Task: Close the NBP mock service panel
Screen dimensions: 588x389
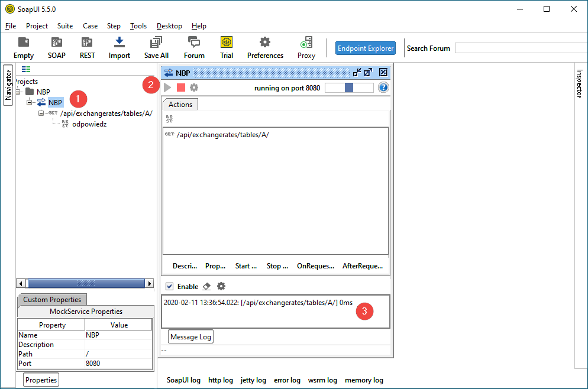Action: 383,72
